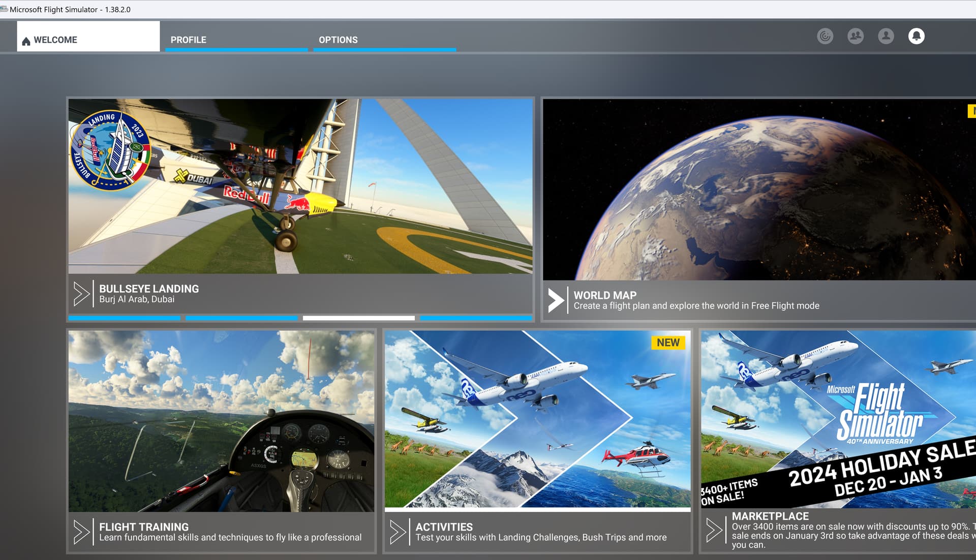Click the Bullseye Landing arrow icon

coord(81,294)
